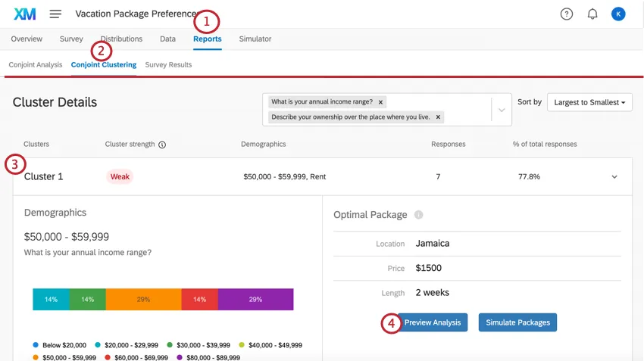Click the Simulate Packages button
Screen dimensions: 644x361
(518, 322)
